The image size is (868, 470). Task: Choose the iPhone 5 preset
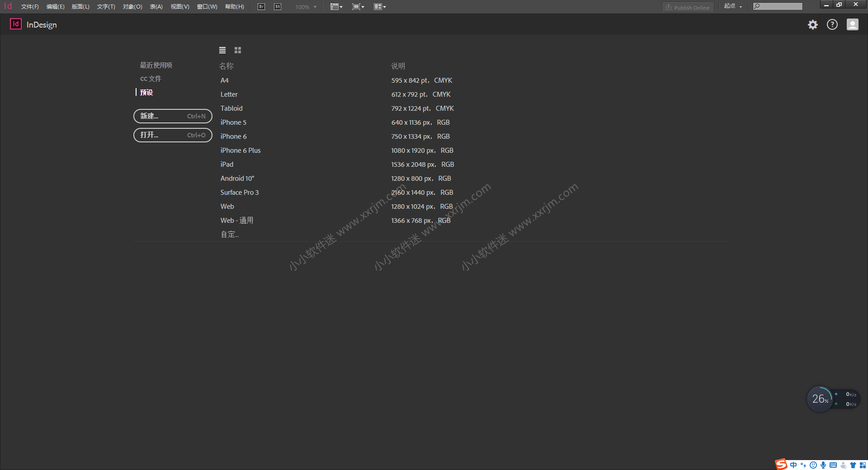pyautogui.click(x=233, y=122)
